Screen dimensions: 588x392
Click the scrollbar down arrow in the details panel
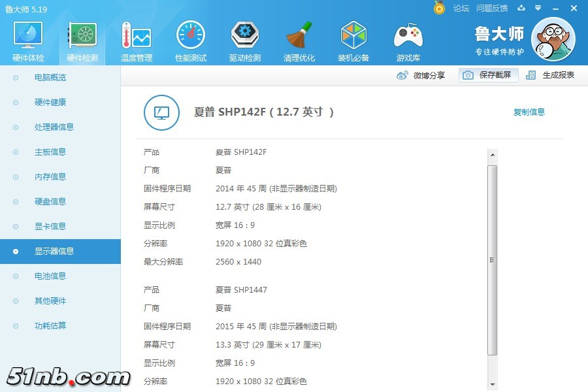493,385
